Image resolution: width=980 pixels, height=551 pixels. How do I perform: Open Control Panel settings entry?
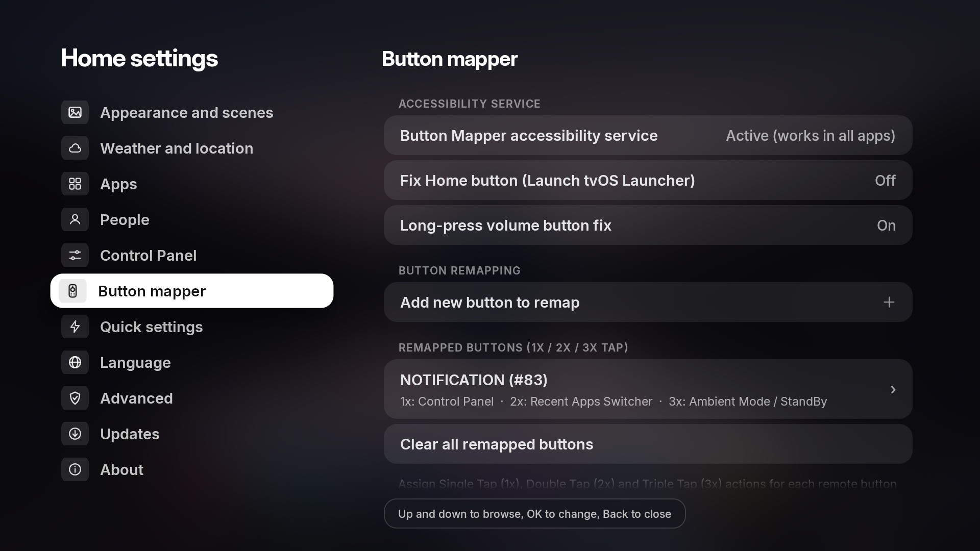coord(148,255)
